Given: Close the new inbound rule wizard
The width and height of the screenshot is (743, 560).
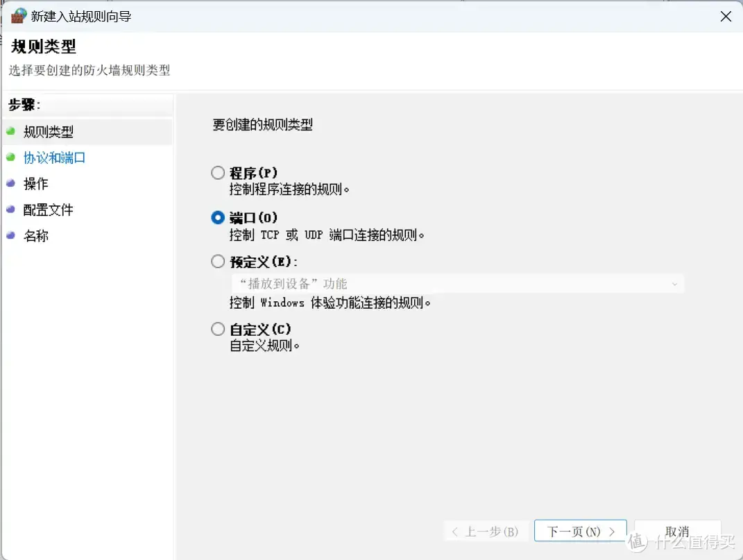Looking at the screenshot, I should point(726,16).
